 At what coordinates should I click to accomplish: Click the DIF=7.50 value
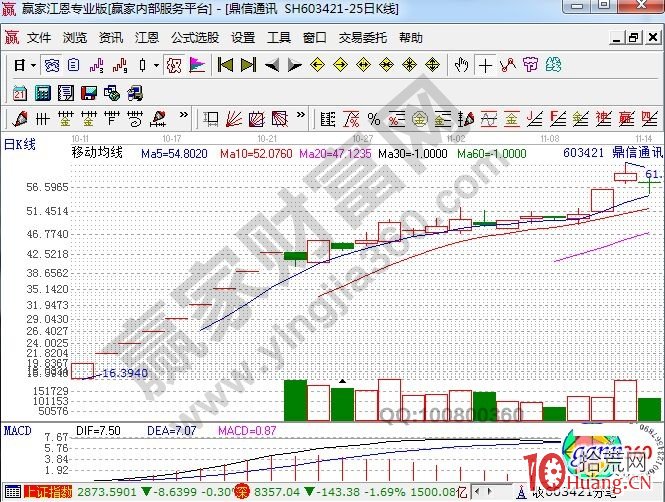[x=98, y=431]
